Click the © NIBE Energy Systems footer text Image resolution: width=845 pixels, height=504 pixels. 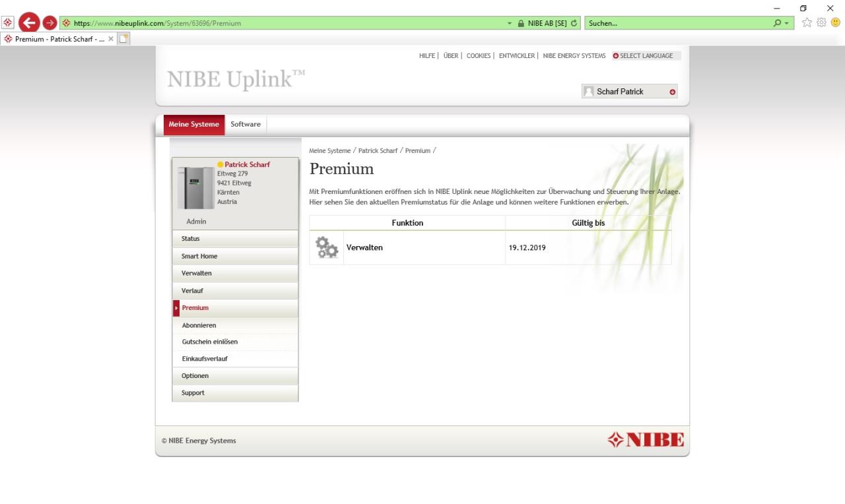[x=199, y=441]
